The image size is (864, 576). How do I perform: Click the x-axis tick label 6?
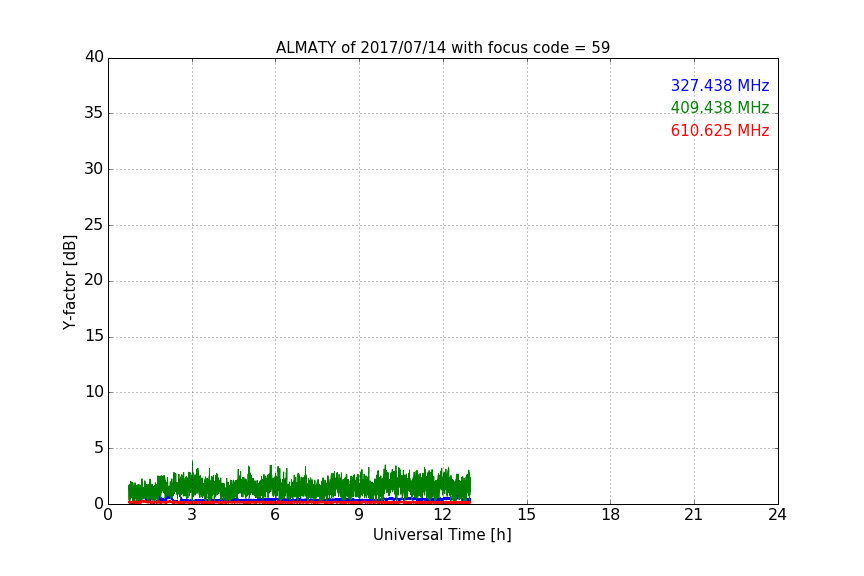276,515
